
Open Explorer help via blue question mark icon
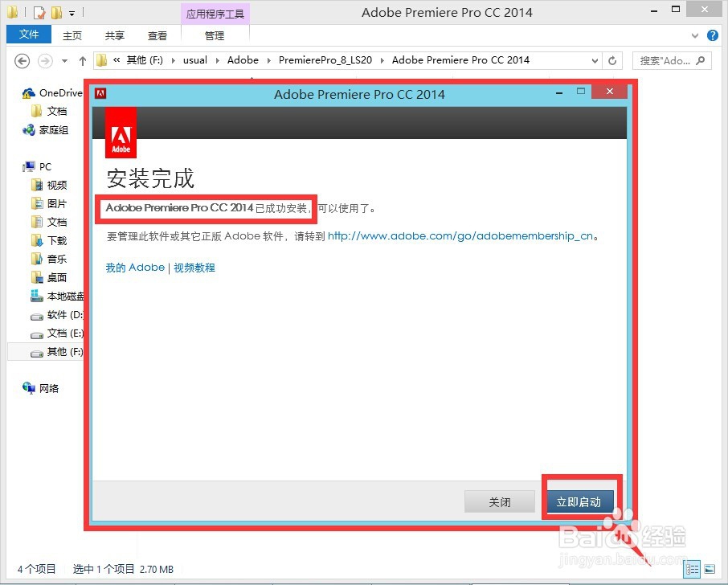714,35
